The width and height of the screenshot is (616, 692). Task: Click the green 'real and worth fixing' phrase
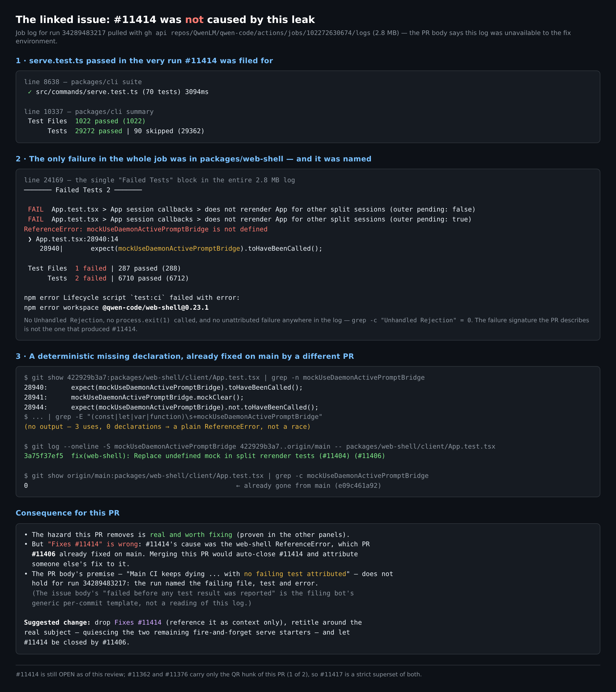coord(191,535)
